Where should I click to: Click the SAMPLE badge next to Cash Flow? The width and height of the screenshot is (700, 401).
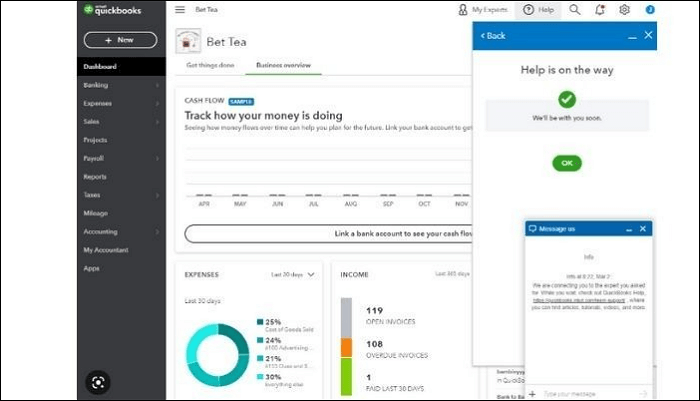pyautogui.click(x=241, y=101)
